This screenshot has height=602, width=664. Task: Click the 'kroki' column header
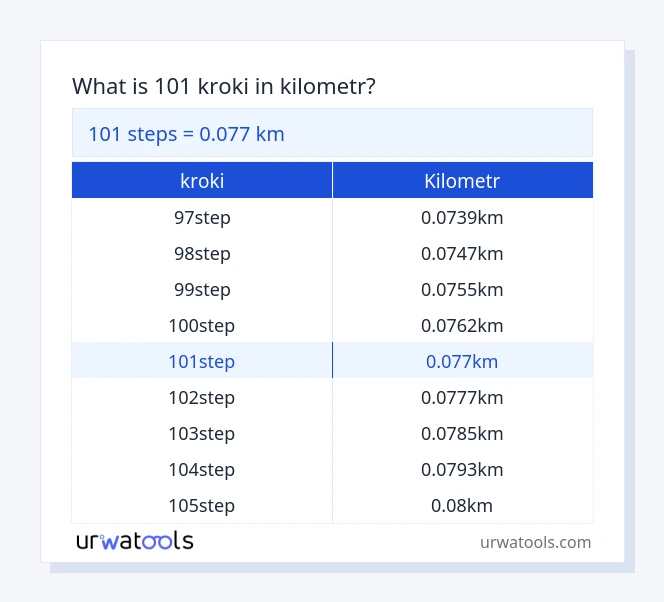(202, 181)
